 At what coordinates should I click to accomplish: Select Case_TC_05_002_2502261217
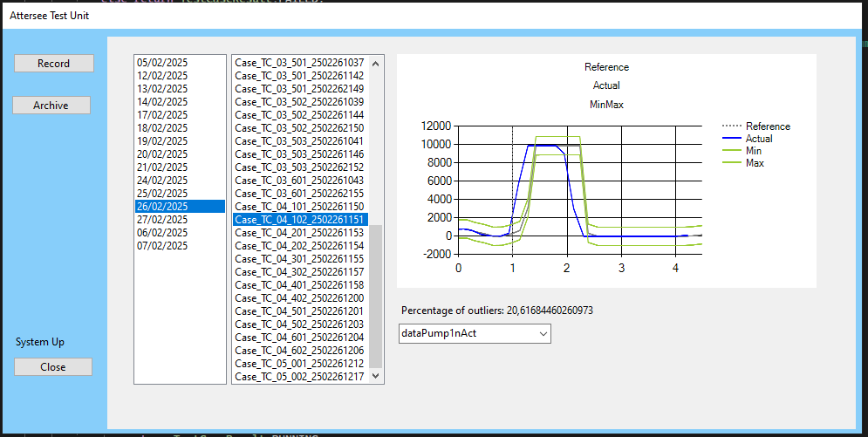pos(301,377)
